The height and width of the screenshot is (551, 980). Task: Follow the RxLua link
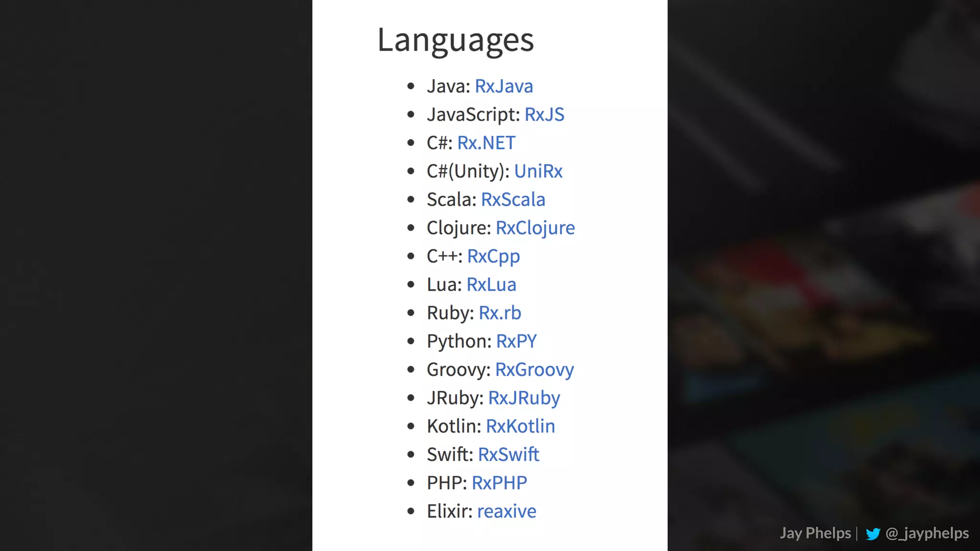pos(491,285)
